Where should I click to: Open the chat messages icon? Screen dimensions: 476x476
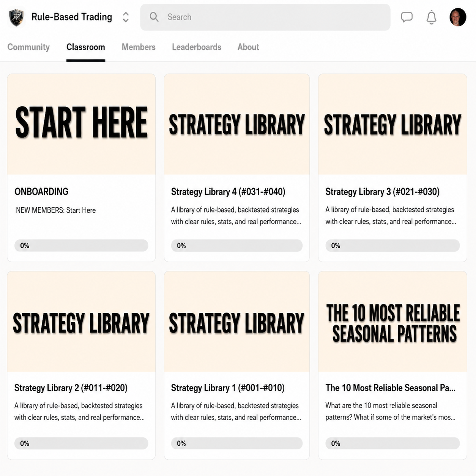(407, 17)
